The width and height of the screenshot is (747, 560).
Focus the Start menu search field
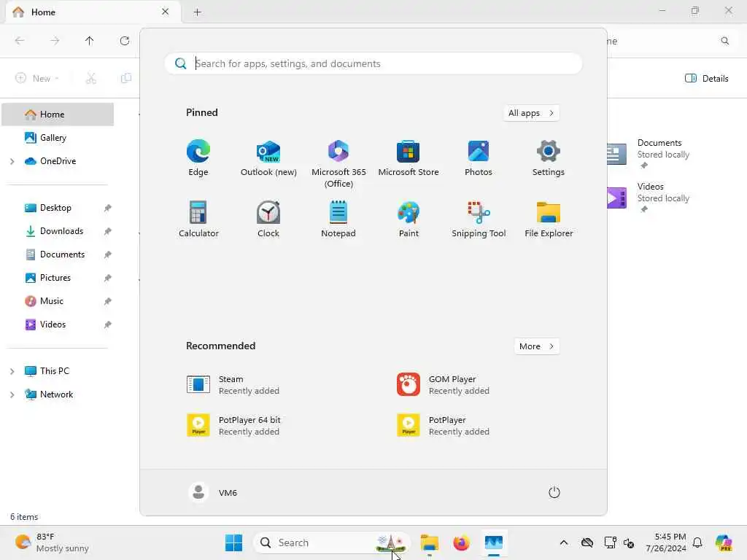373,63
